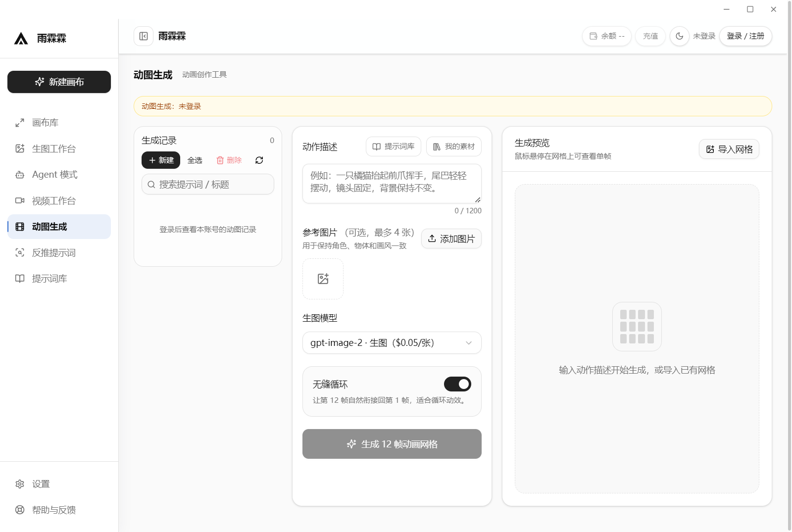Collapse the sidebar with the panel icon

point(144,36)
